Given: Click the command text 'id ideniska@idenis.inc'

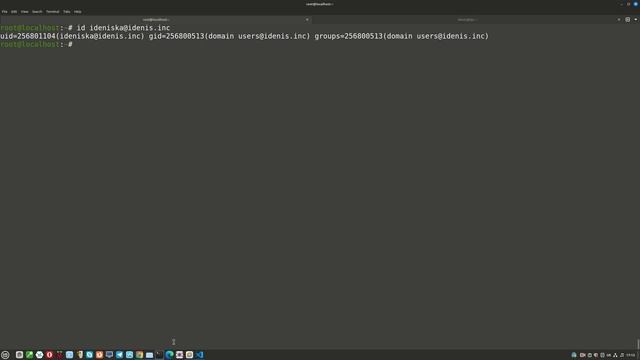Looking at the screenshot, I should [123, 28].
